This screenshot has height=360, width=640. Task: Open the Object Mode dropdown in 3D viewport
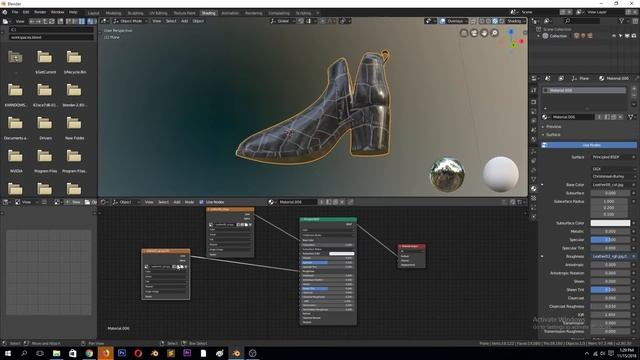130,21
